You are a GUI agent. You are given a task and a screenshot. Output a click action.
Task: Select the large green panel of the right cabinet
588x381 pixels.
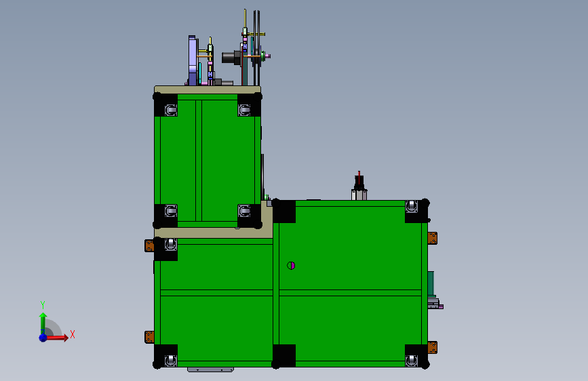(350, 248)
